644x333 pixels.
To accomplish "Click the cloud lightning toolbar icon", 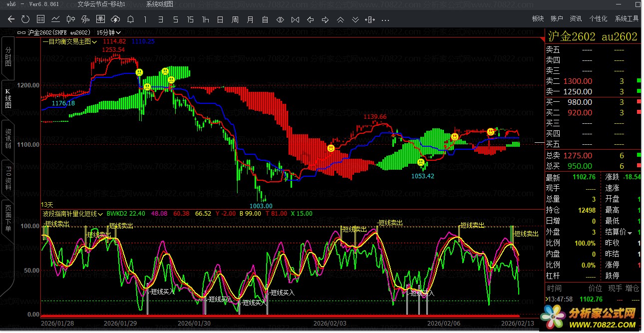I will 115,19.
